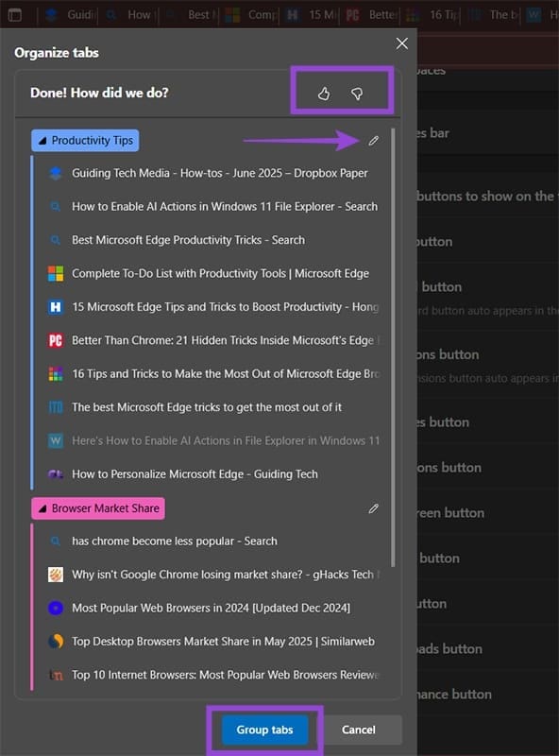This screenshot has width=559, height=756.
Task: Click the thumbs down feedback icon
Action: click(357, 93)
